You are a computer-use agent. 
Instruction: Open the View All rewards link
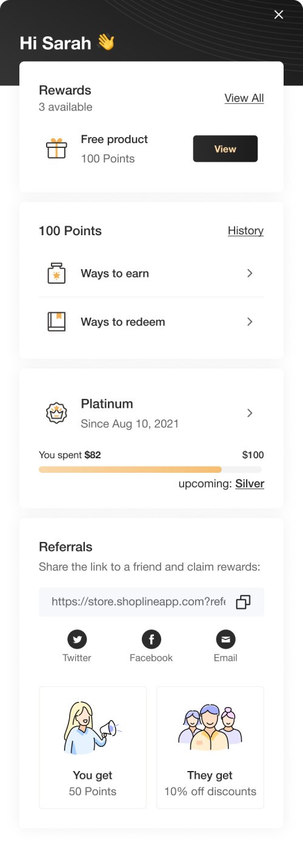point(244,98)
